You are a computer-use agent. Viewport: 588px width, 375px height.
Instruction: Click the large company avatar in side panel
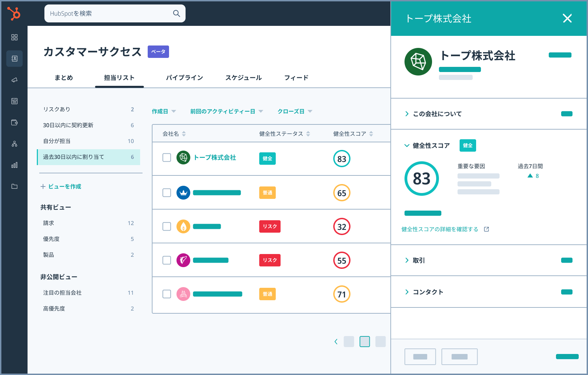(x=418, y=62)
